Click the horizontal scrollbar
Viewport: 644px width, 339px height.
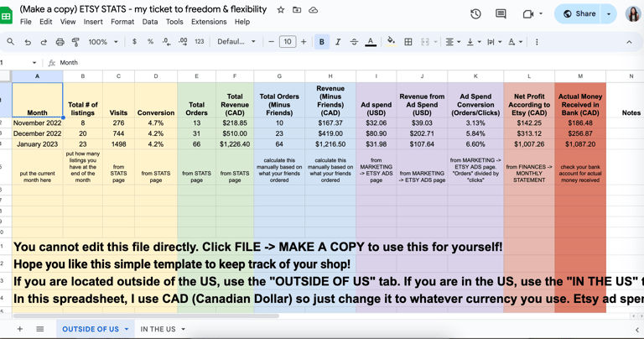[x=146, y=316]
